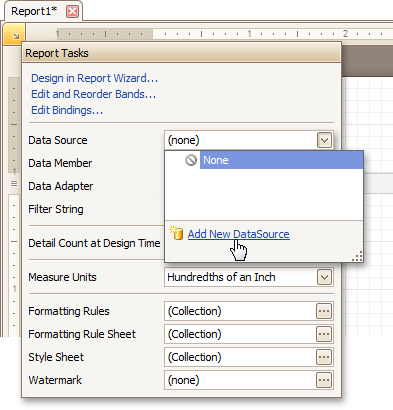Click the Measure Units label

(62, 277)
